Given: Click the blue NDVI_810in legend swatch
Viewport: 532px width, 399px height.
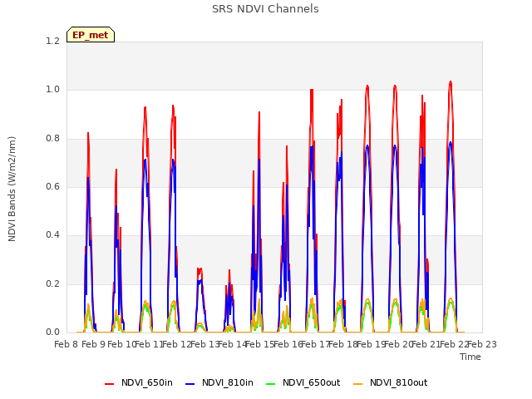Looking at the screenshot, I should tap(190, 383).
